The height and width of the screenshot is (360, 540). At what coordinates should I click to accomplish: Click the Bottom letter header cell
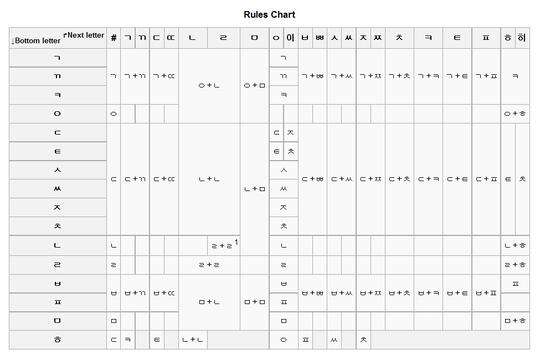37,41
